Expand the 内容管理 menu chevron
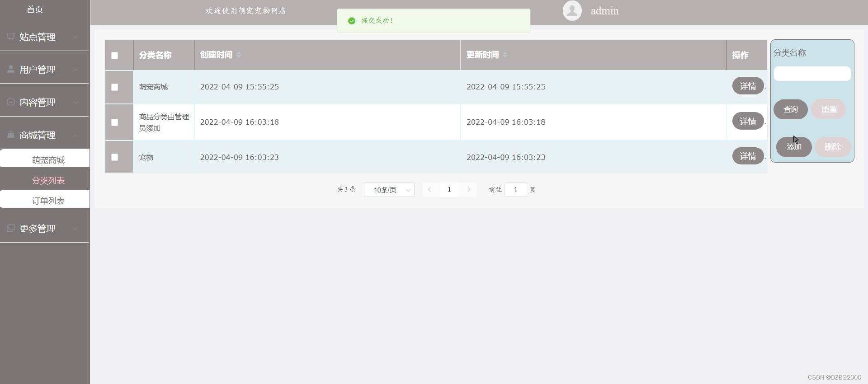This screenshot has height=384, width=868. click(x=75, y=103)
